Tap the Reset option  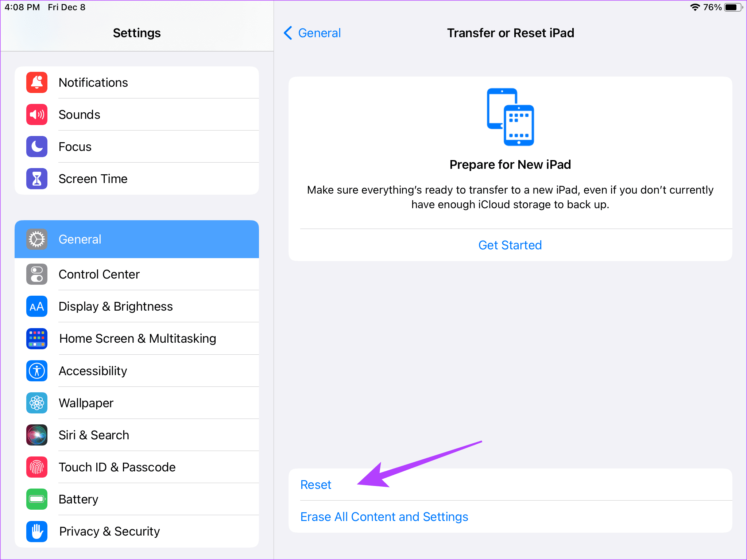316,485
